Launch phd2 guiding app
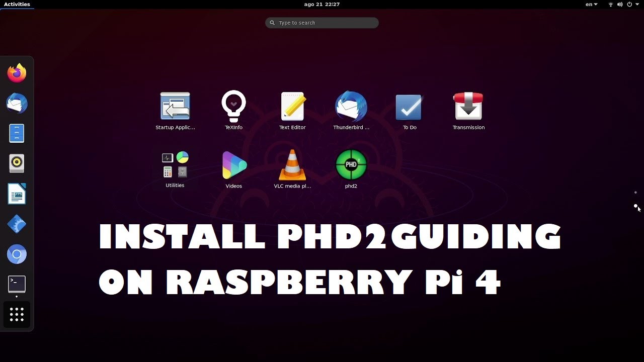Viewport: 644px width, 362px height. pyautogui.click(x=351, y=169)
